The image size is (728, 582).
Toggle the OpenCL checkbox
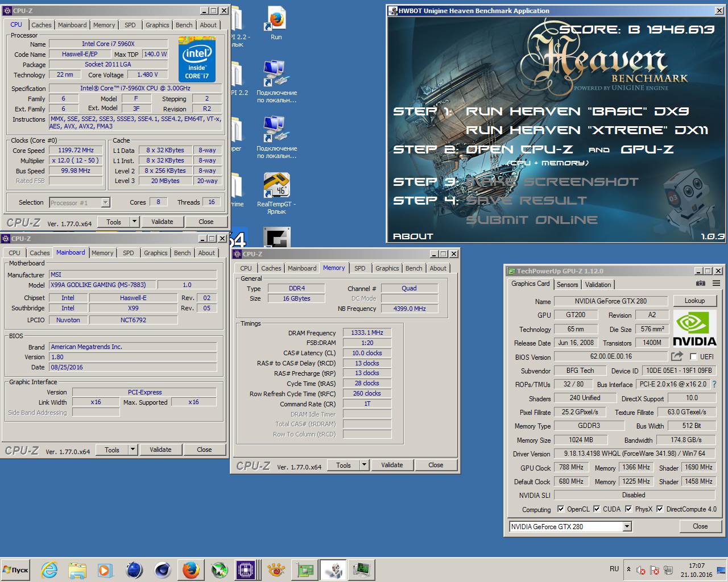click(x=561, y=509)
